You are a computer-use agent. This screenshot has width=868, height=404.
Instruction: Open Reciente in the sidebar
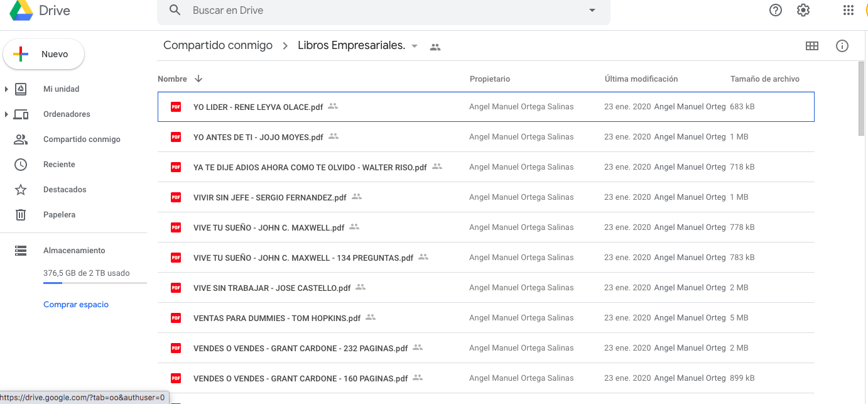coord(59,165)
